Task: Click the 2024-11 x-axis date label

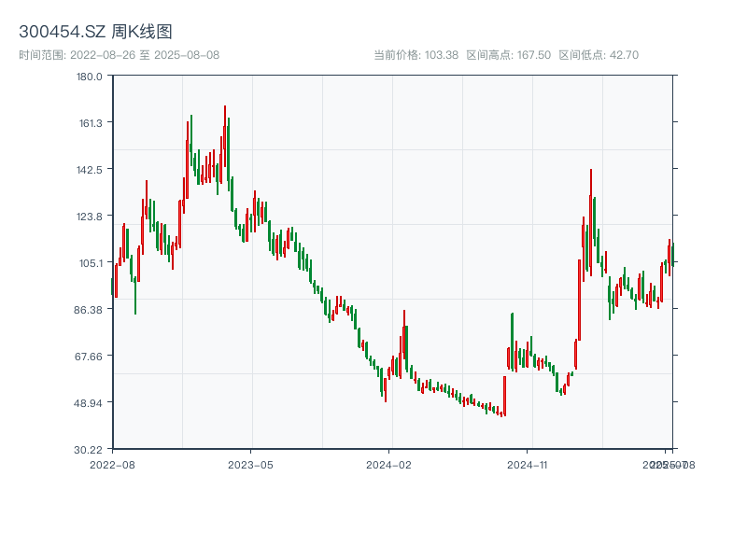Action: [527, 465]
